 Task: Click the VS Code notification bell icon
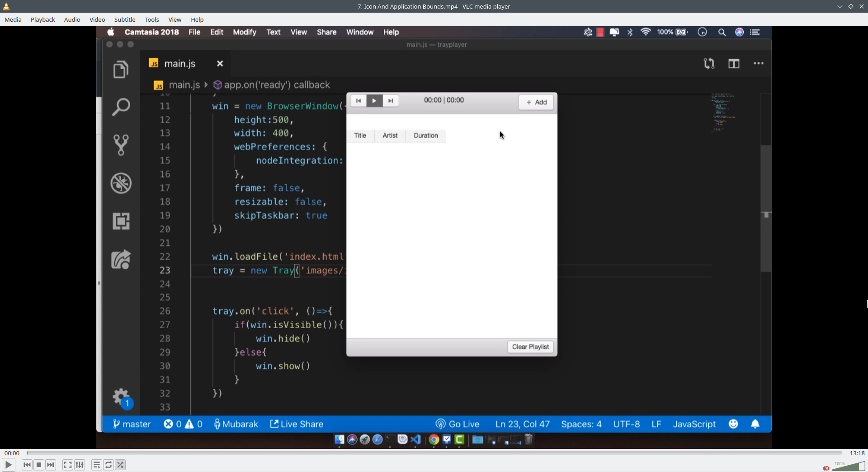pos(755,424)
